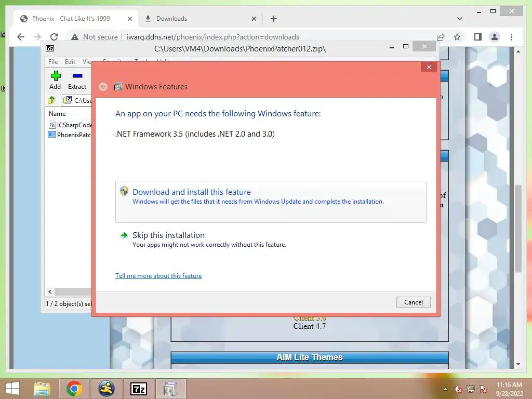Image resolution: width=532 pixels, height=399 pixels.
Task: Open the File menu in 7-Zip
Action: tap(53, 62)
